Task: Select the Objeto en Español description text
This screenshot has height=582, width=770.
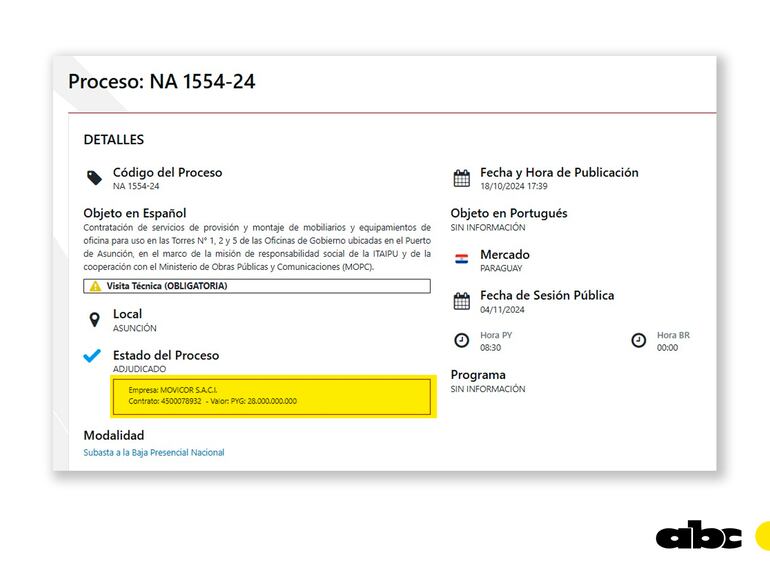Action: click(x=257, y=247)
